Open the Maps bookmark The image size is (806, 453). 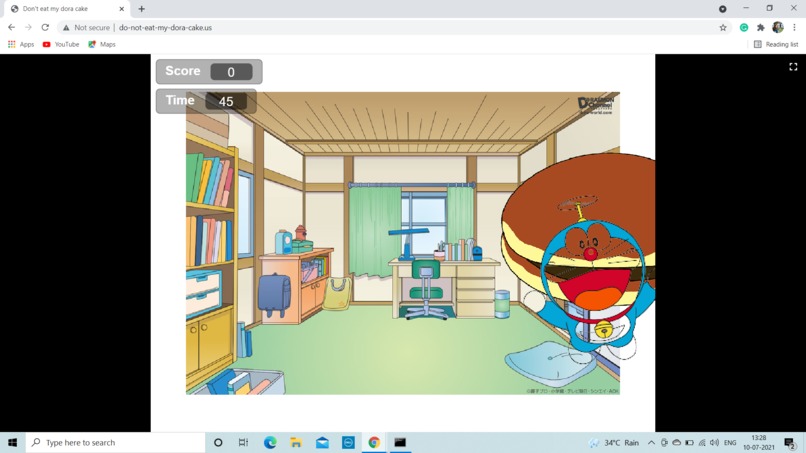tap(102, 44)
